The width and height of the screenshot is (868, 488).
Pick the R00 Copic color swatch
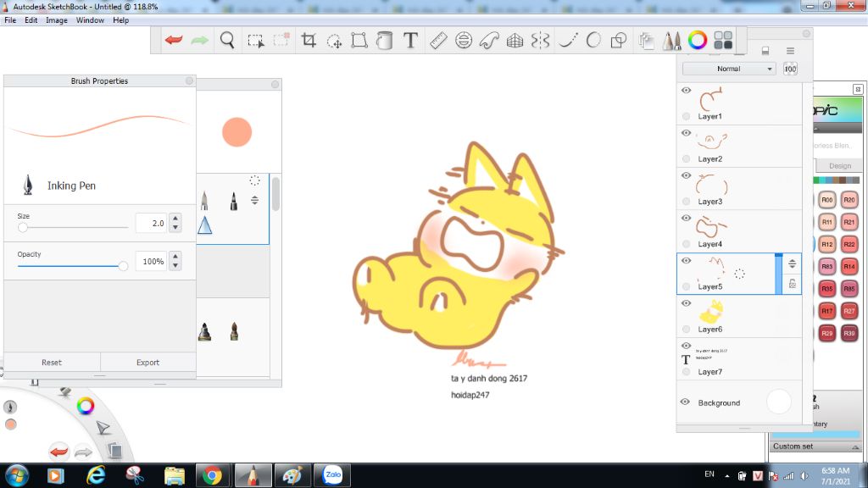click(x=827, y=200)
